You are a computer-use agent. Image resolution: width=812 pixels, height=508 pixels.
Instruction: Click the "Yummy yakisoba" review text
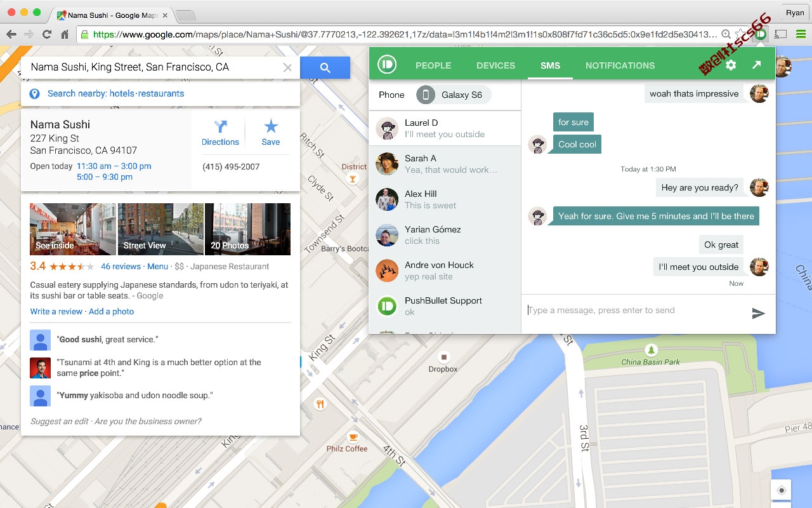135,396
